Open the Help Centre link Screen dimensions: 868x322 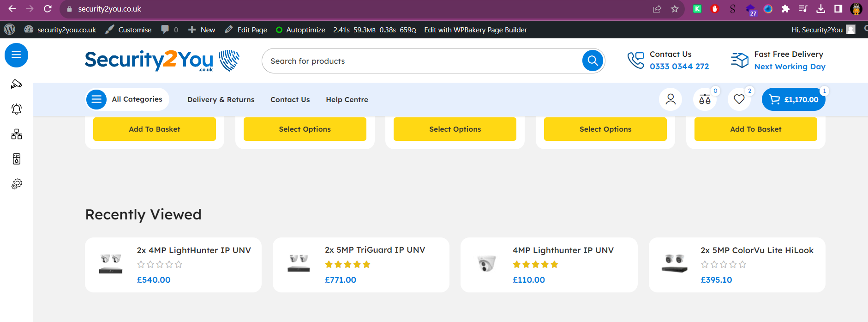(x=347, y=100)
